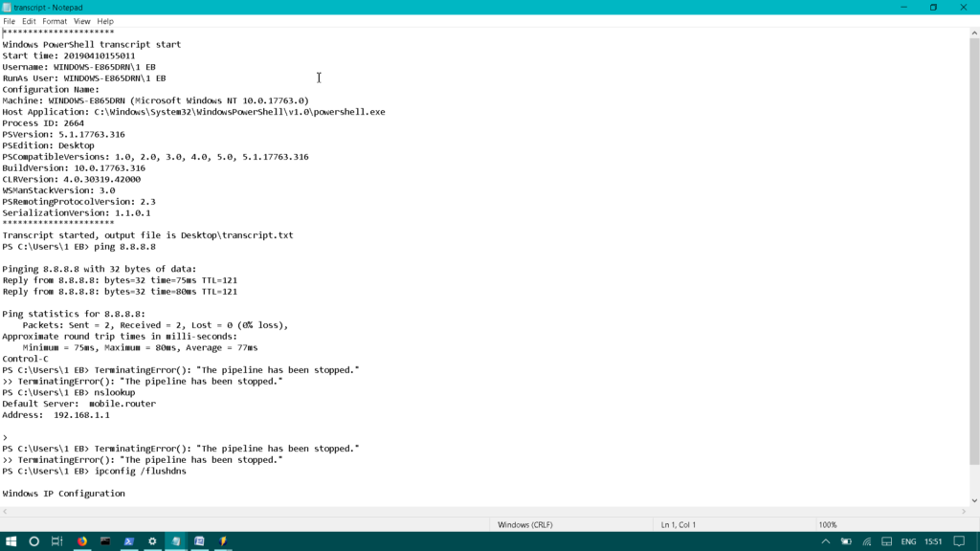The width and height of the screenshot is (980, 551).
Task: Click the 'SerializationVersion: 1.1.0.1' line
Action: pyautogui.click(x=77, y=213)
